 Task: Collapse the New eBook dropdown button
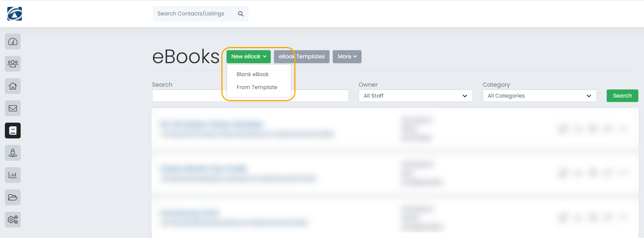(248, 57)
